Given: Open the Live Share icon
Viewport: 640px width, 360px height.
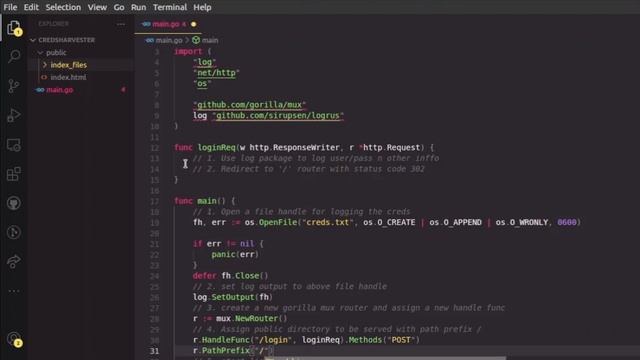Looking at the screenshot, I should [14, 262].
